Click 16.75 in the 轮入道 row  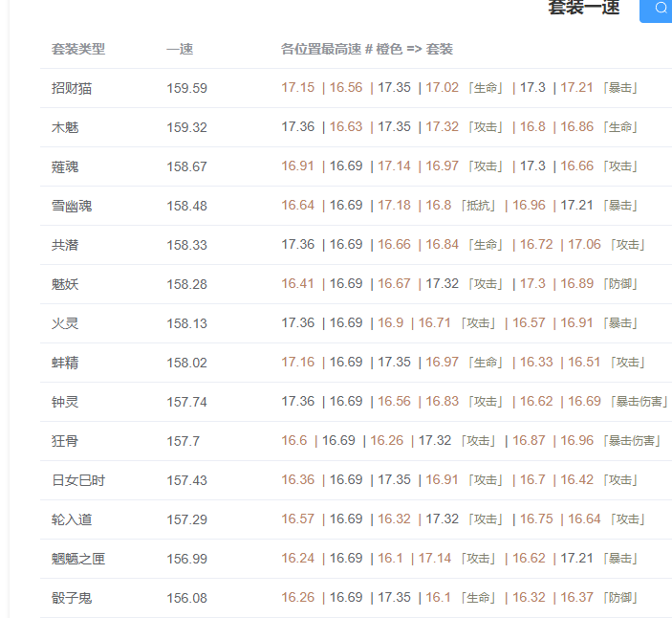[x=536, y=519]
